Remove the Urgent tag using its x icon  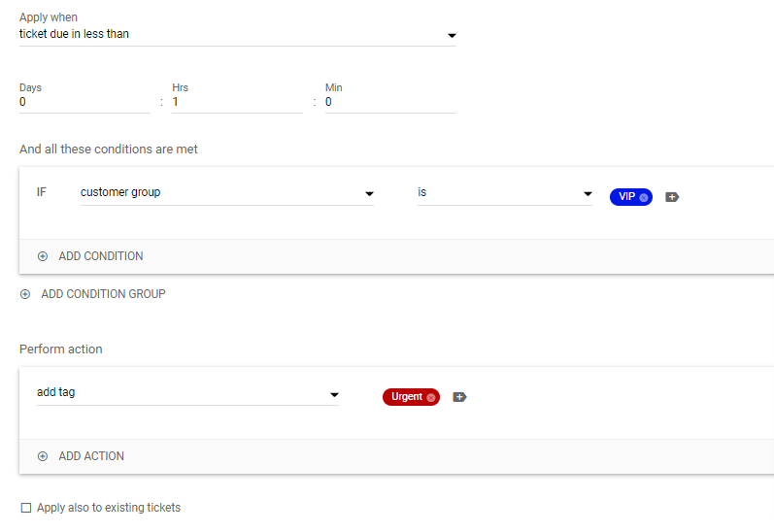431,397
